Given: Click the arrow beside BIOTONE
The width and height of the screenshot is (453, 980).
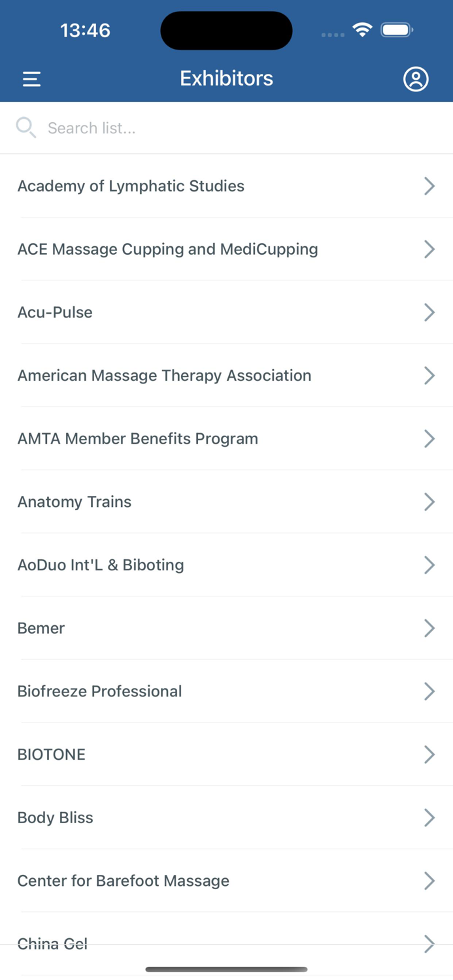Looking at the screenshot, I should pyautogui.click(x=429, y=755).
